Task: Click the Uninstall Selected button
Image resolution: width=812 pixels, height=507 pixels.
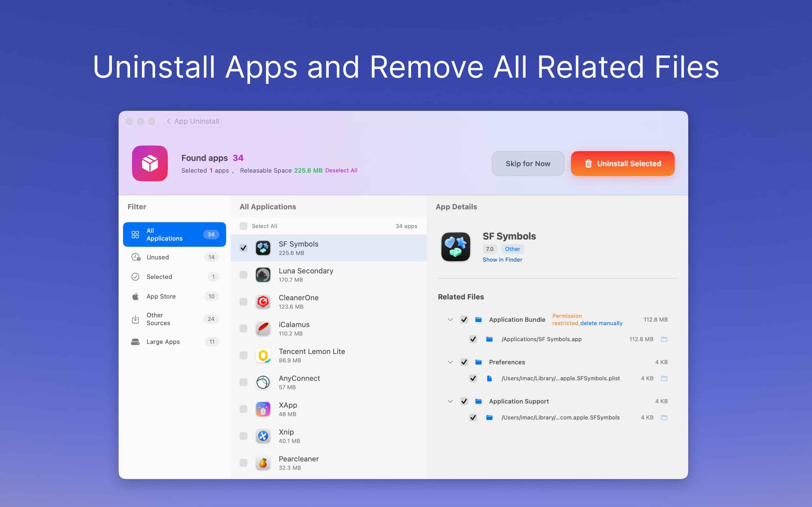Action: tap(622, 164)
